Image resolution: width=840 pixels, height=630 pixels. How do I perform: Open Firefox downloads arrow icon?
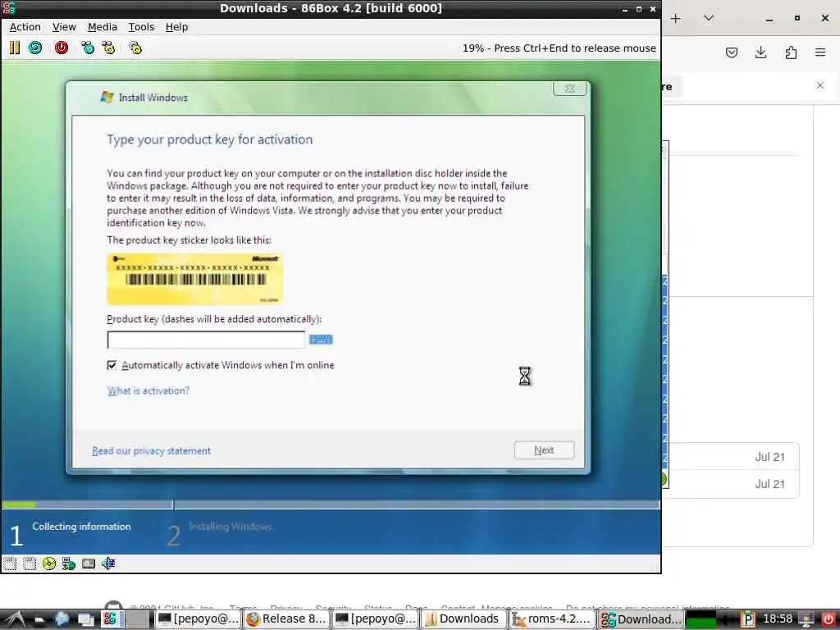(x=760, y=52)
